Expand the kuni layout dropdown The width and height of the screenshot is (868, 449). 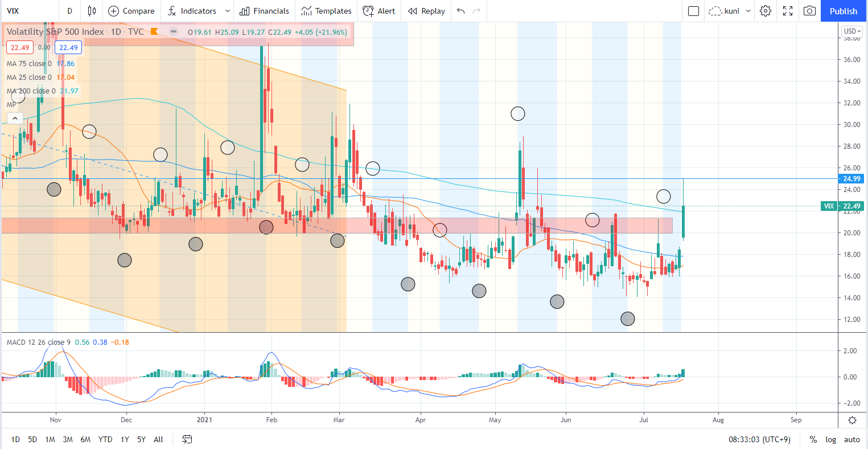748,11
